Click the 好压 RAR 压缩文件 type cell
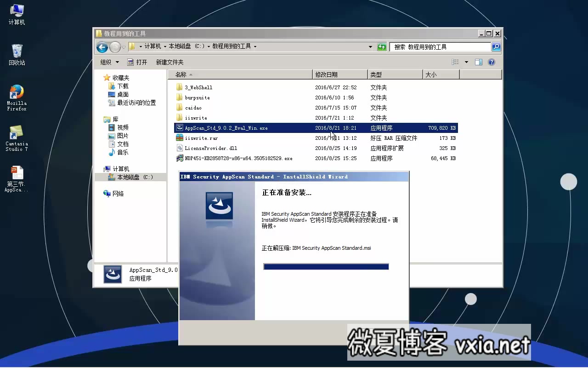 click(x=394, y=138)
